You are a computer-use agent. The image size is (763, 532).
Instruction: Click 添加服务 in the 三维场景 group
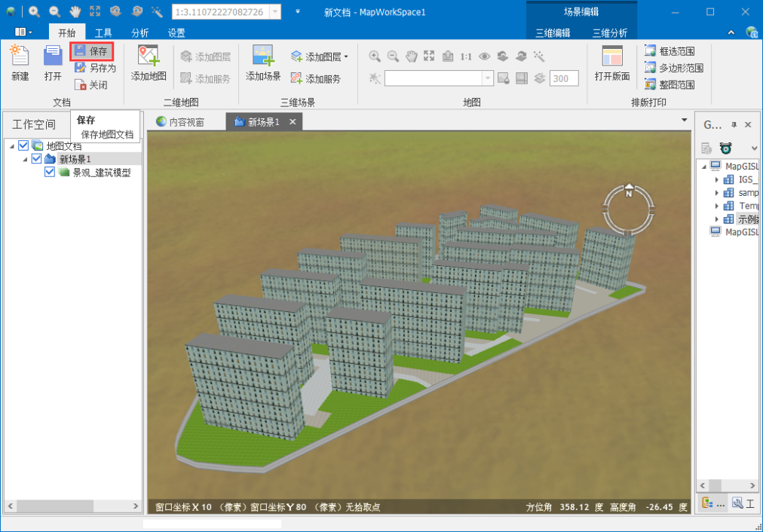(x=315, y=79)
